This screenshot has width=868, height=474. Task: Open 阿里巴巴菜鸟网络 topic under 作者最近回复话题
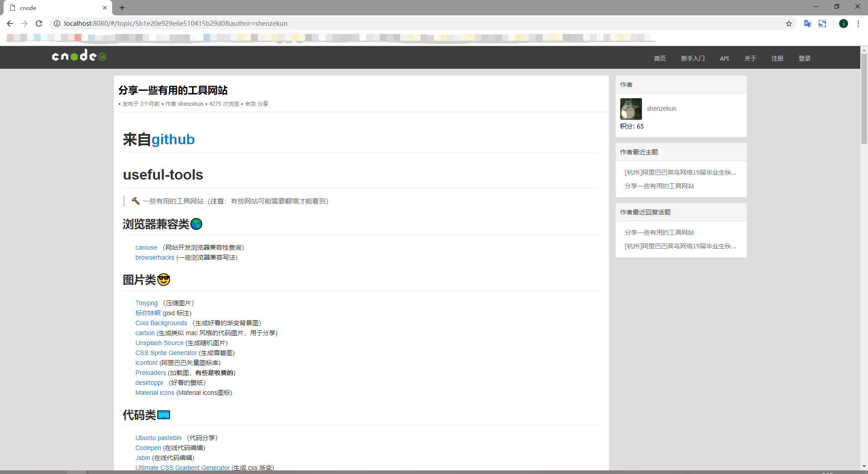pos(680,246)
